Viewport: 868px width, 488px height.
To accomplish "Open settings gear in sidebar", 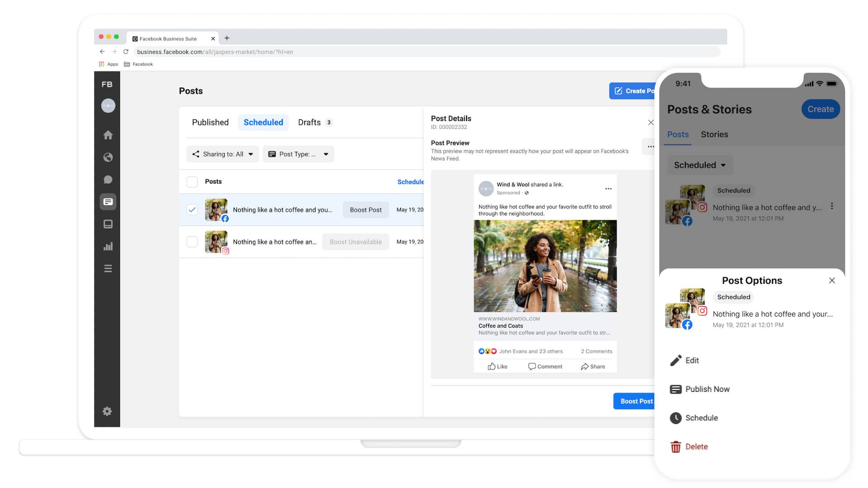I will (x=107, y=411).
